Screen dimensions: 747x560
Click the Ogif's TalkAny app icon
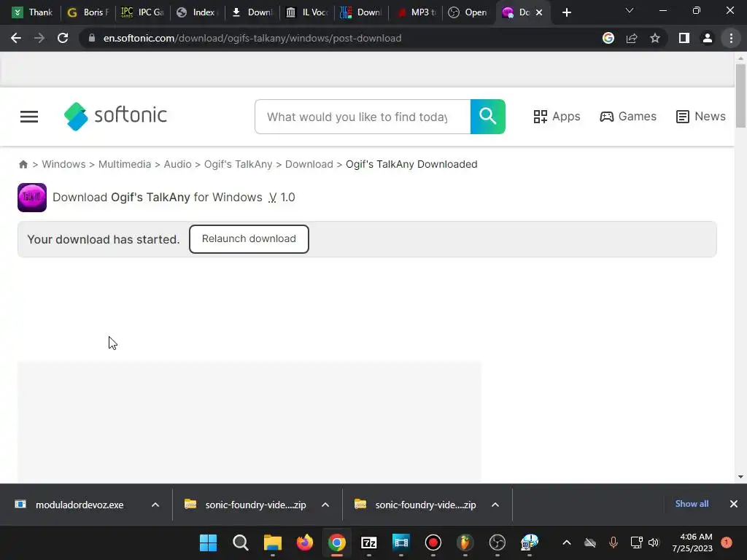[x=32, y=197]
